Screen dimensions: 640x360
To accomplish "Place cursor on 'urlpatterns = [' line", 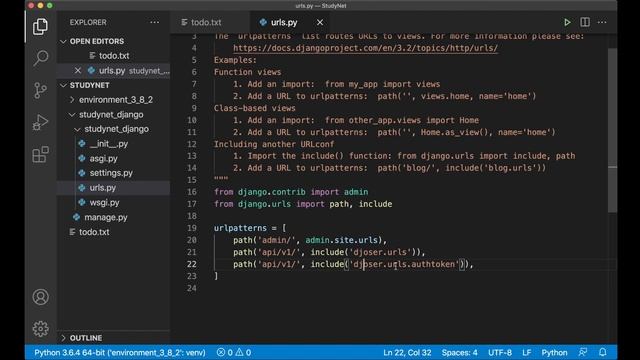I will coord(250,228).
